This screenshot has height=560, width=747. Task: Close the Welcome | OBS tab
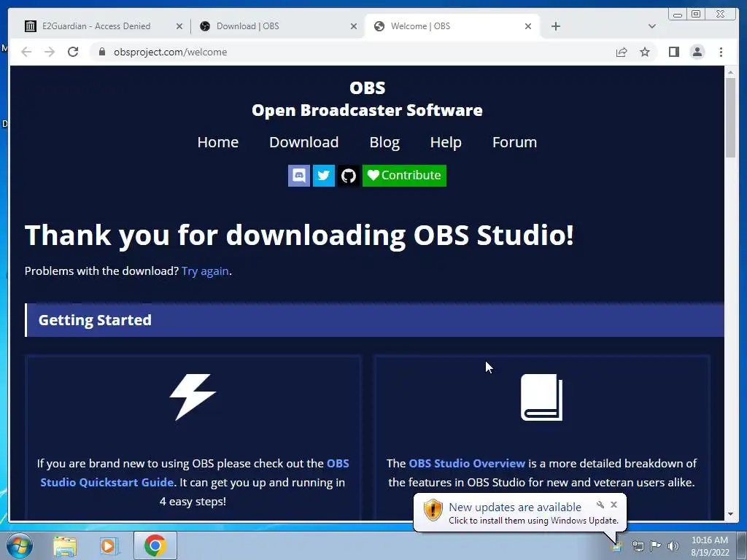tap(528, 26)
